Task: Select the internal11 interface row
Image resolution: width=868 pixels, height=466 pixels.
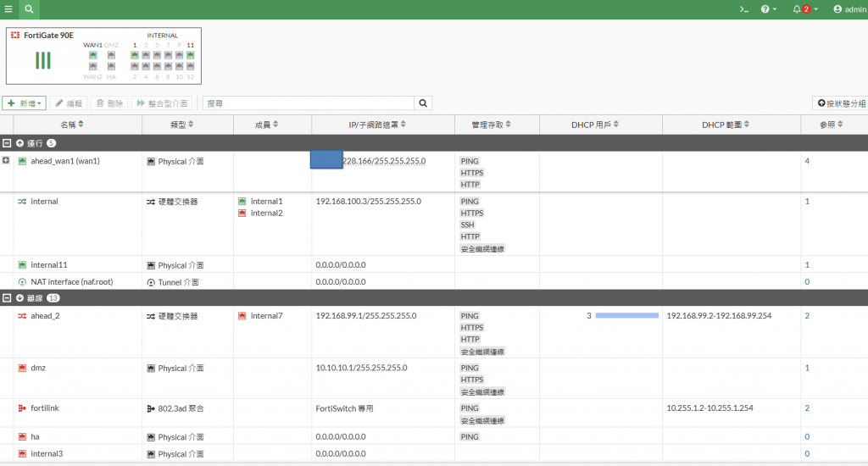Action: [x=434, y=264]
